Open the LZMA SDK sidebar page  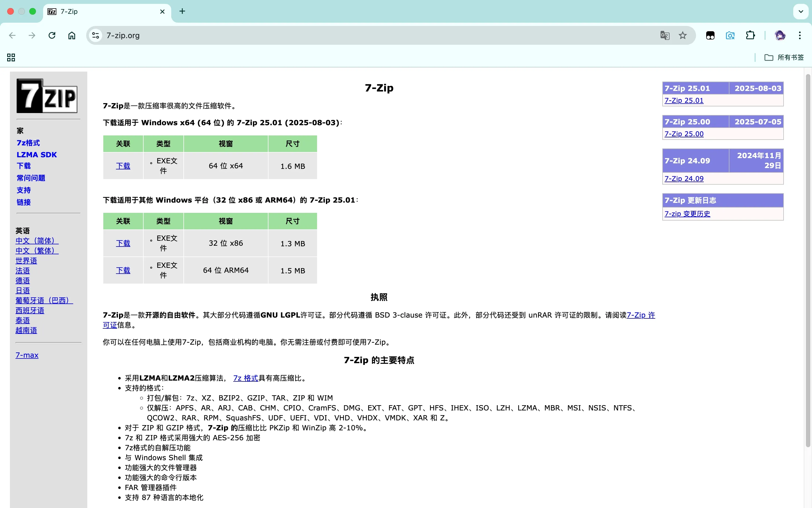click(x=36, y=155)
